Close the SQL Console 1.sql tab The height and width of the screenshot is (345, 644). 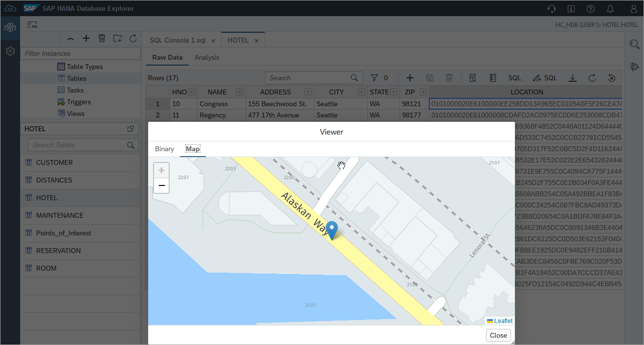(213, 41)
